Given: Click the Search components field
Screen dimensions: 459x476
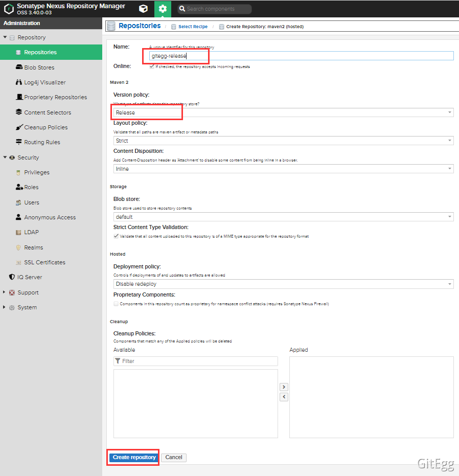Looking at the screenshot, I should pyautogui.click(x=215, y=9).
